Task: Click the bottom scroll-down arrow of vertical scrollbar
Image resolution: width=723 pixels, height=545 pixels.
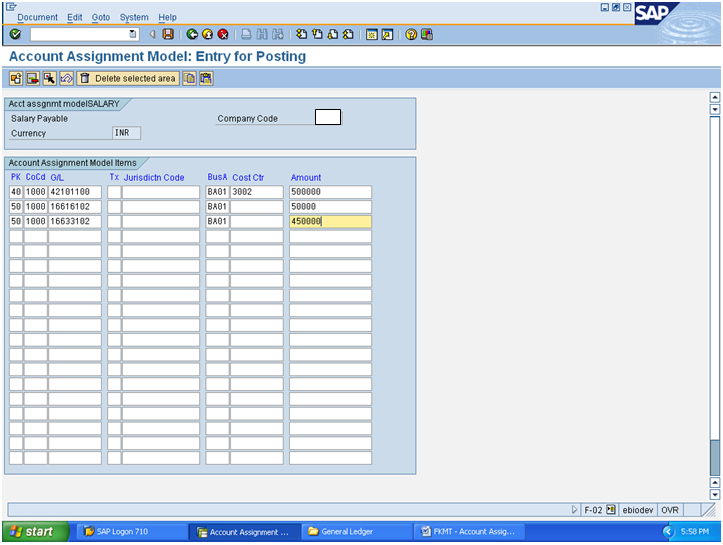Action: [715, 495]
